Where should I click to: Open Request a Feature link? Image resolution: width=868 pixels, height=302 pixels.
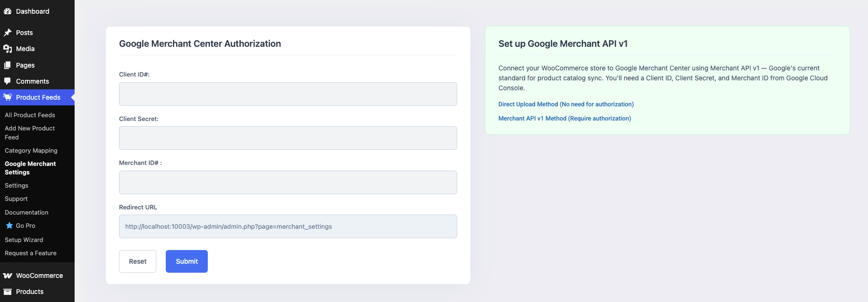coord(31,253)
